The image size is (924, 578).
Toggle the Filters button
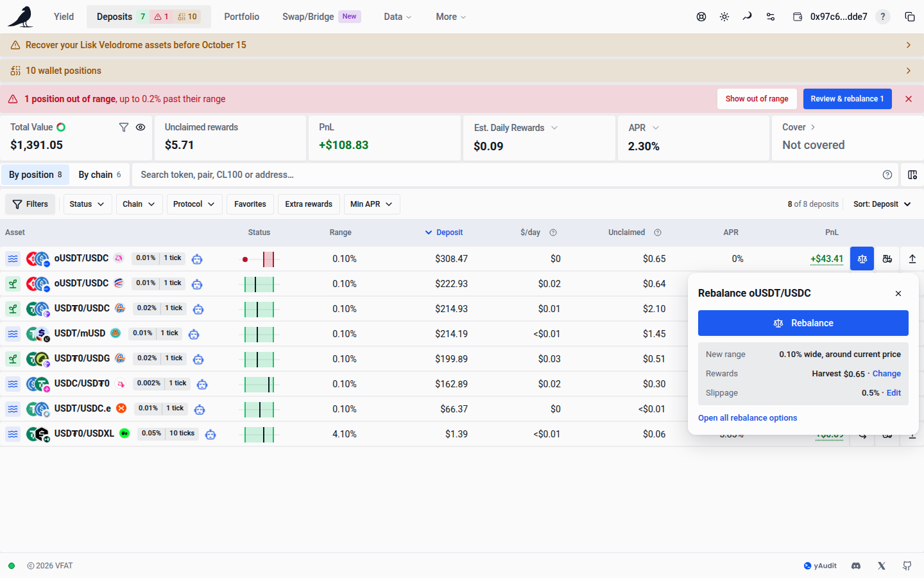[x=30, y=204]
